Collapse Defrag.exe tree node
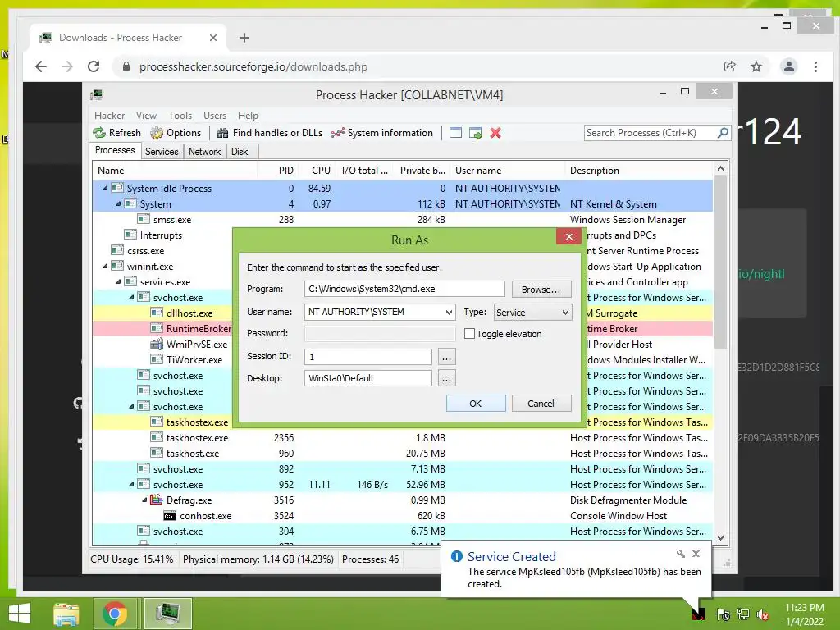Screen dimensions: 840x630 (x=144, y=500)
